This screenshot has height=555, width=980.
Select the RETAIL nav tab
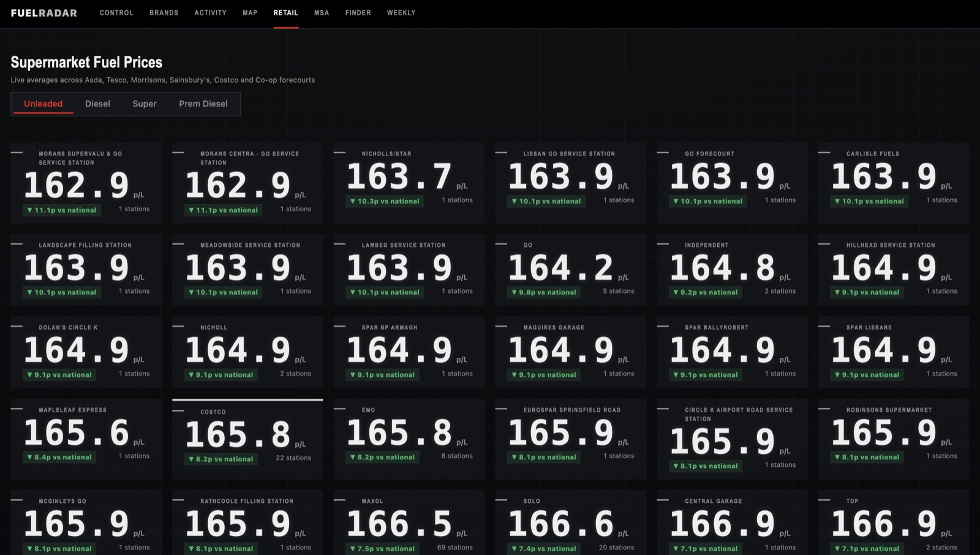(286, 13)
